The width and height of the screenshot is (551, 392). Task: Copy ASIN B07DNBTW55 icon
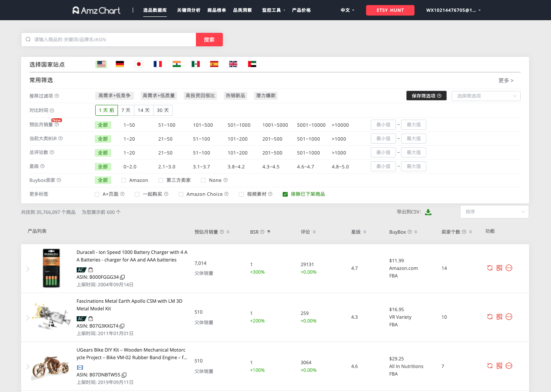click(124, 375)
